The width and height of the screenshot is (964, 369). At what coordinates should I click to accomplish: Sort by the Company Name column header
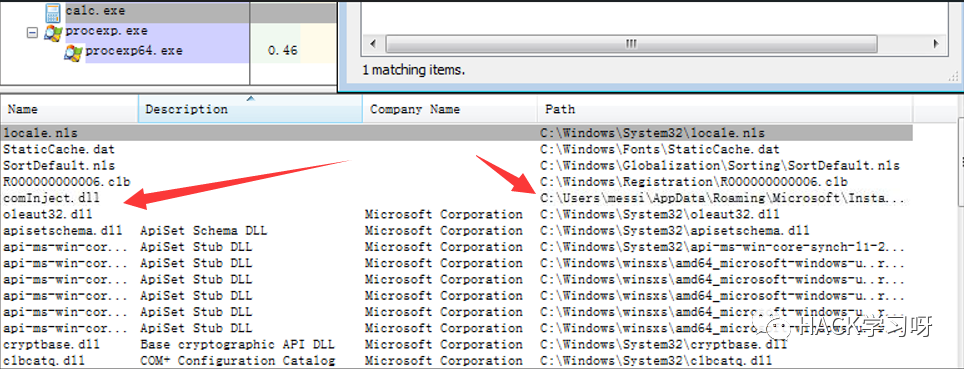pos(450,109)
